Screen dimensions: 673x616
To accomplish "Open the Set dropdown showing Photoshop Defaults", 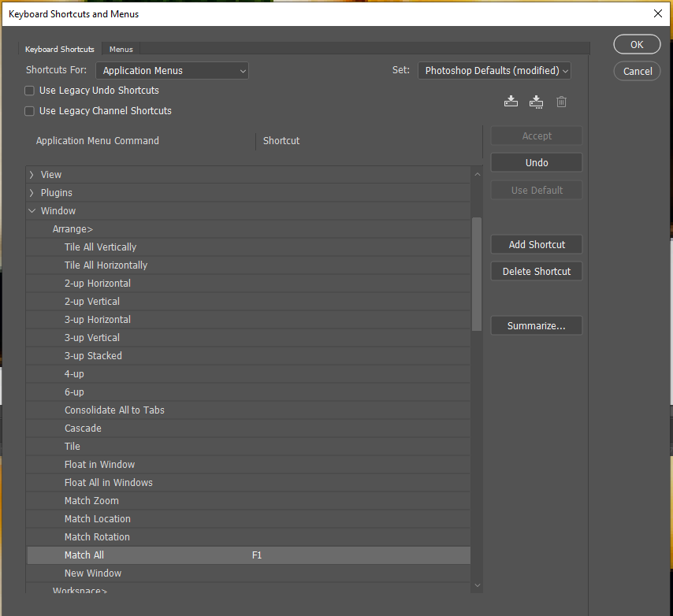I will click(494, 71).
